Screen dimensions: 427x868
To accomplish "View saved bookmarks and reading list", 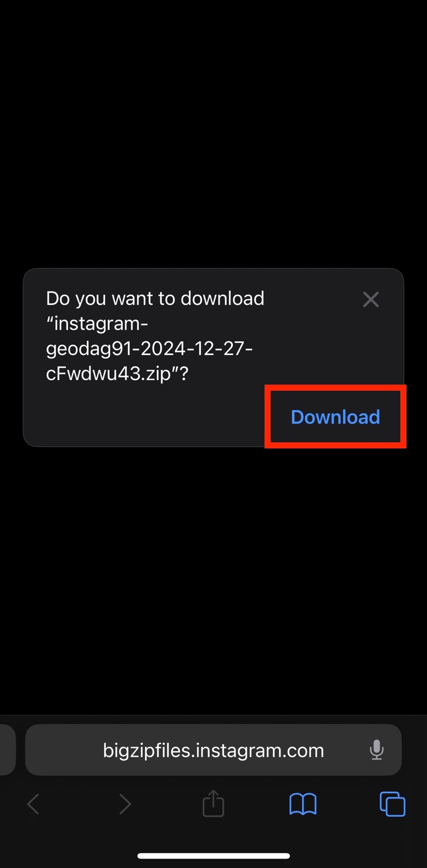I will 303,804.
